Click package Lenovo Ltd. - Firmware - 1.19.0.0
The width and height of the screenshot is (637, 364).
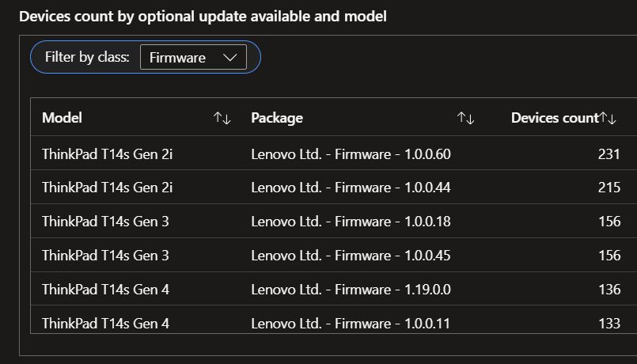coord(351,290)
